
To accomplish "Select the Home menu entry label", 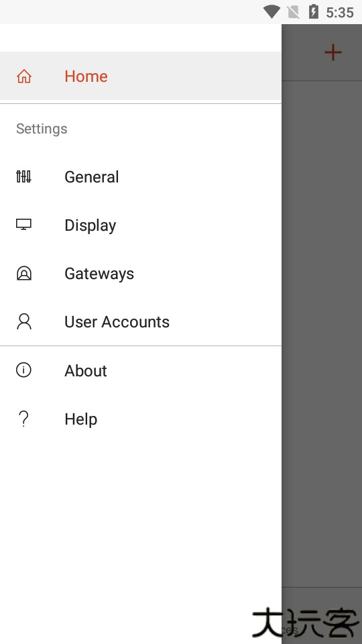I will (x=86, y=76).
